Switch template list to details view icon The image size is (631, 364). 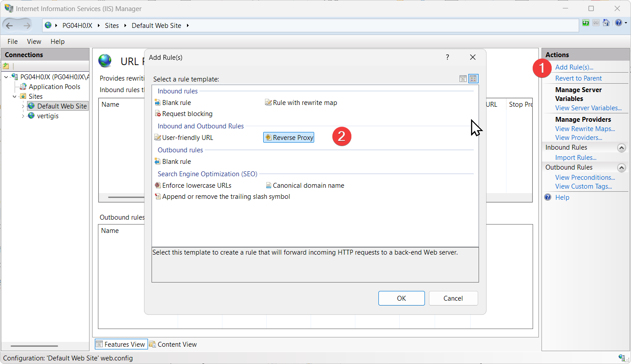463,79
